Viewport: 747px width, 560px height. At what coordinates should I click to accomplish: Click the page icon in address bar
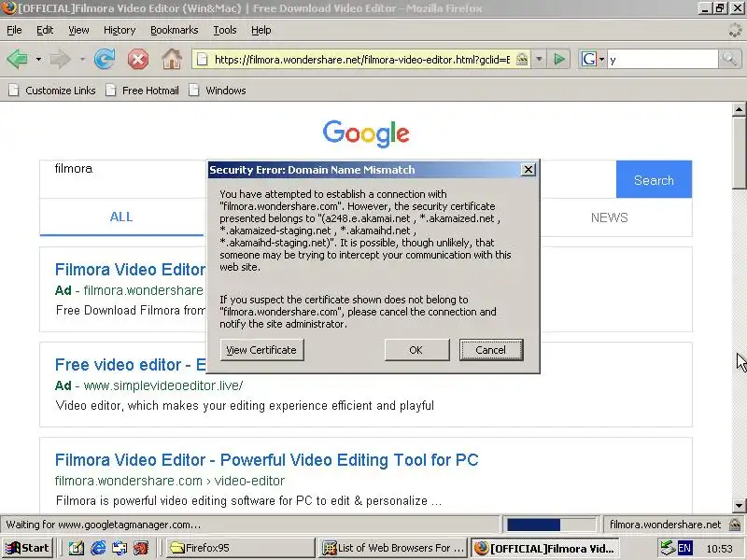tap(203, 60)
